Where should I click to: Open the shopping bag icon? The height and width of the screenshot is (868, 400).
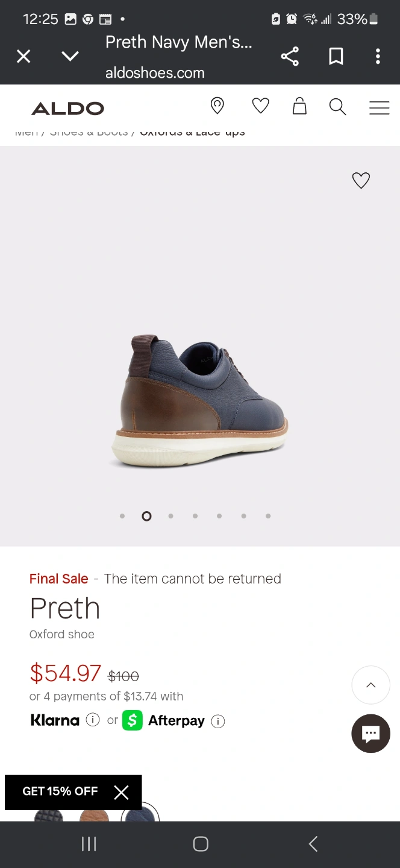click(x=299, y=107)
